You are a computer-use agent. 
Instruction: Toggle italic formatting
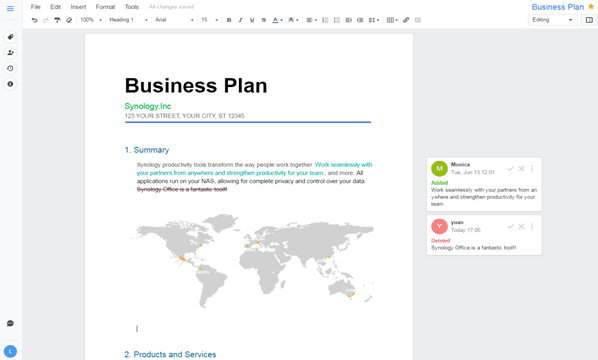[240, 20]
